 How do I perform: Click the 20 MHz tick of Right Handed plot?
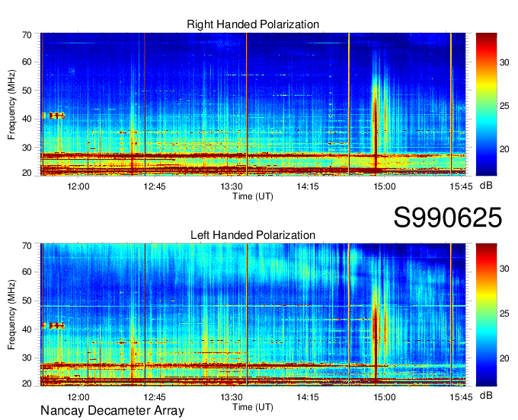point(27,173)
